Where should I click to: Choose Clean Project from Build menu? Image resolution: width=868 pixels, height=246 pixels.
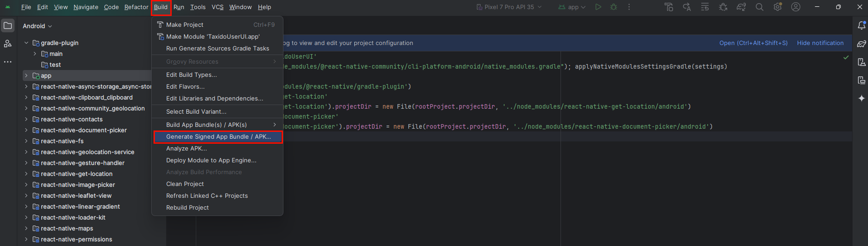point(185,184)
